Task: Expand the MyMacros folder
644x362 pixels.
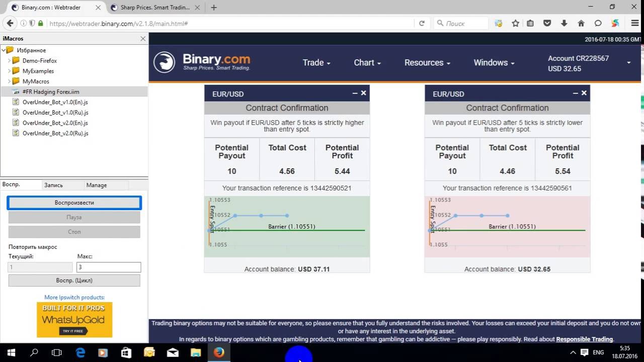Action: [9, 81]
